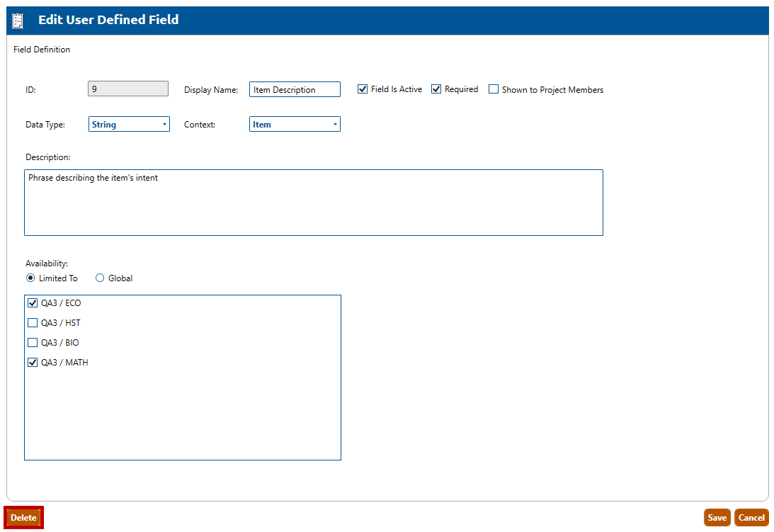Viewport: 774px width, 532px height.
Task: Uncheck the Field Is Active checkbox
Action: click(x=363, y=89)
